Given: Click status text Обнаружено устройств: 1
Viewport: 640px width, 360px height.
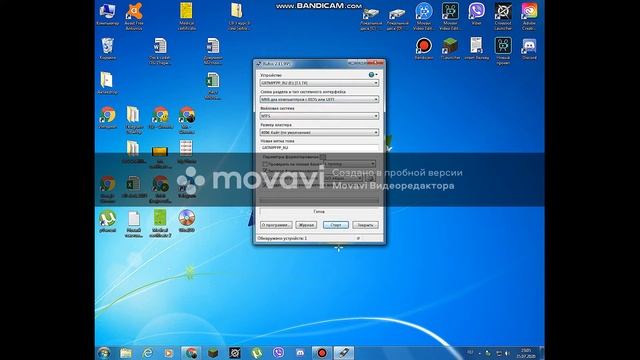Looking at the screenshot, I should [282, 238].
